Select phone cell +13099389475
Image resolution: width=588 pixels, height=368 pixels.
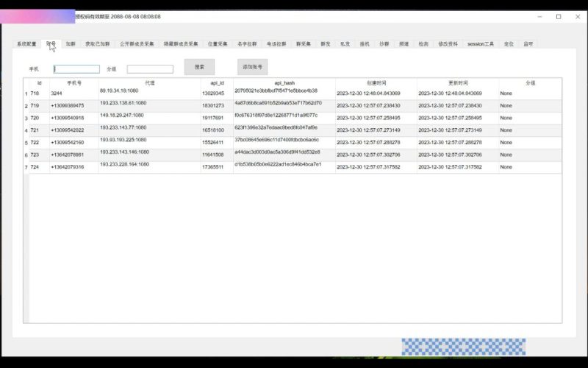pyautogui.click(x=74, y=106)
